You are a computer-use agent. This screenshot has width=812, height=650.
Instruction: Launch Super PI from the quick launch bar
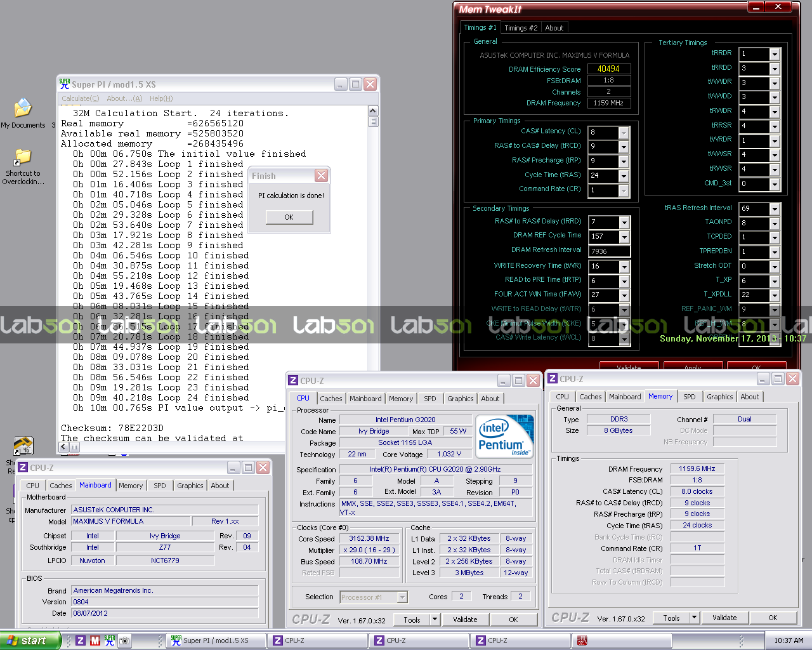110,640
